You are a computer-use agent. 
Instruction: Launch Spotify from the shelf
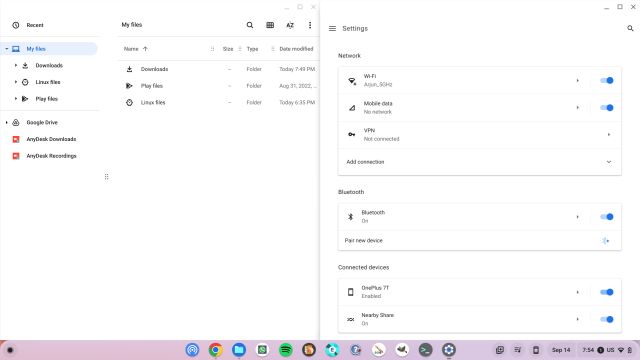pos(286,350)
